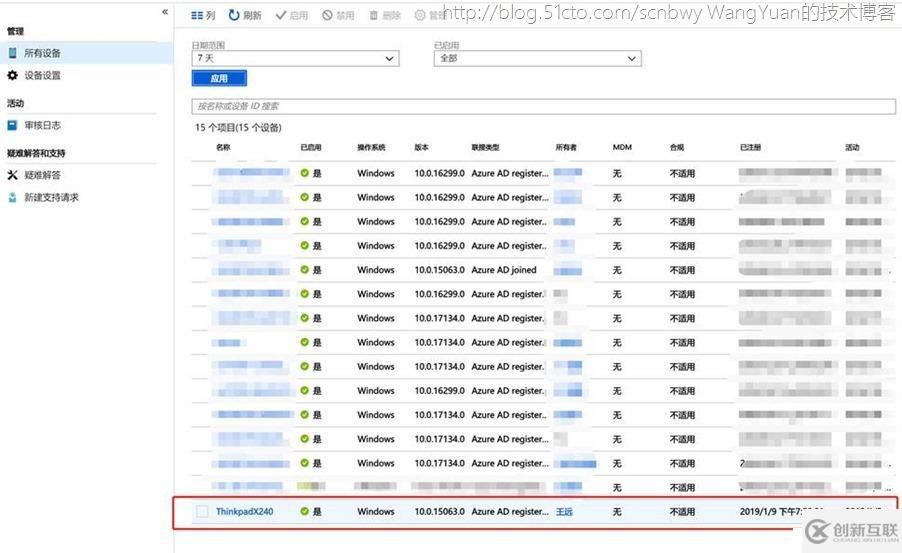Sort by the 合规 column header
The height and width of the screenshot is (553, 902).
click(677, 147)
